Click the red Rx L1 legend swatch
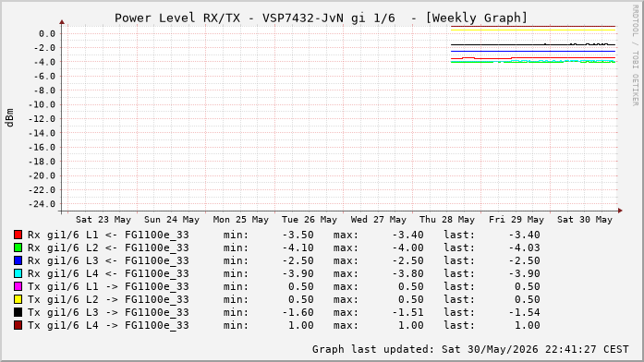Image resolution: width=644 pixels, height=362 pixels. click(x=18, y=235)
